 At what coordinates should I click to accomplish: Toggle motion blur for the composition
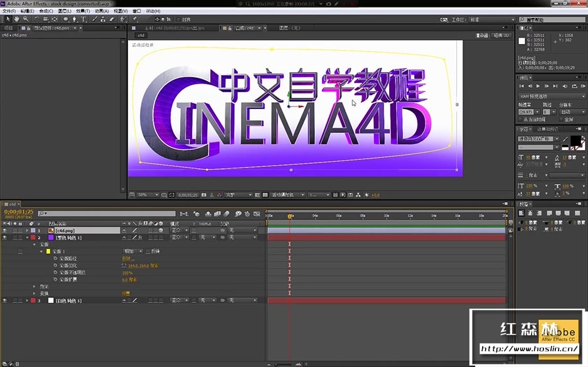(x=227, y=214)
